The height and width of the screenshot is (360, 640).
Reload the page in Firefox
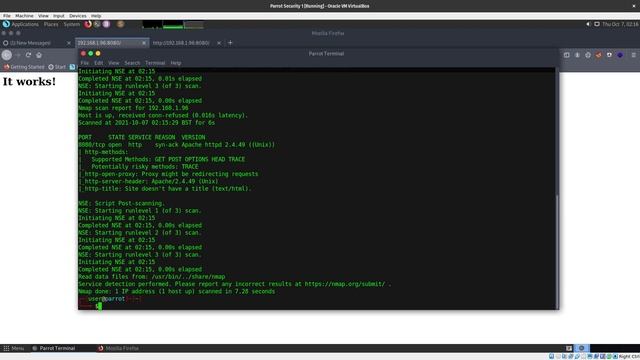pos(28,55)
